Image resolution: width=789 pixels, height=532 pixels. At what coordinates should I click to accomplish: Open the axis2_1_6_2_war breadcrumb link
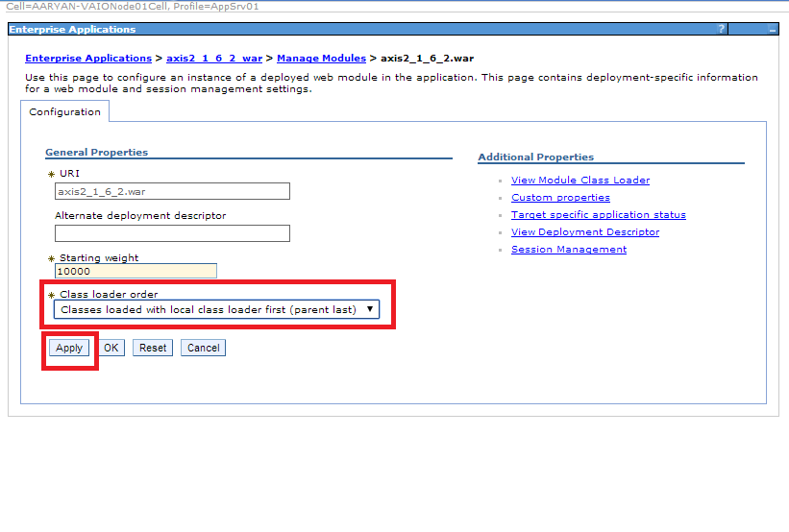[x=214, y=59]
